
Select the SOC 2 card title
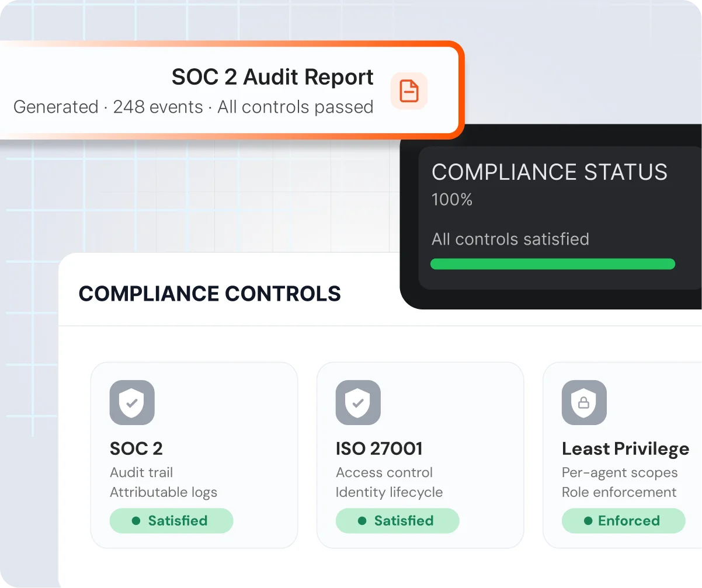(x=136, y=448)
